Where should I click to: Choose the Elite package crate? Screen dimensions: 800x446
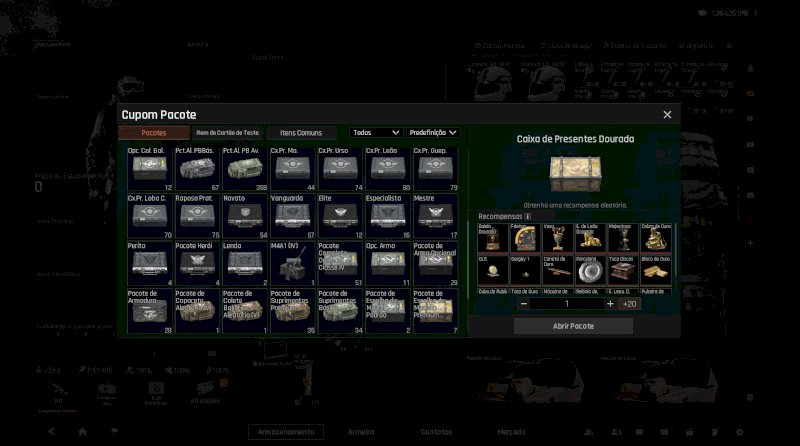point(340,217)
